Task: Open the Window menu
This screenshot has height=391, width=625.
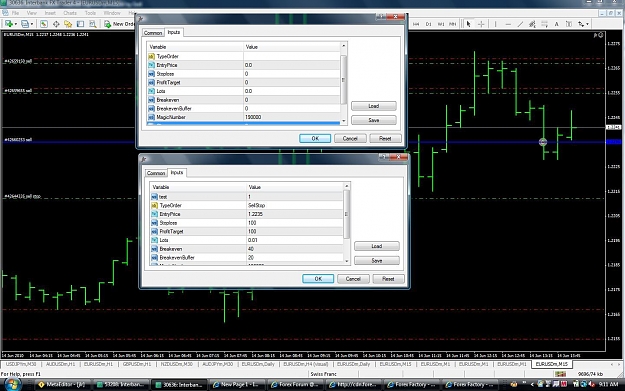Action: [x=112, y=13]
